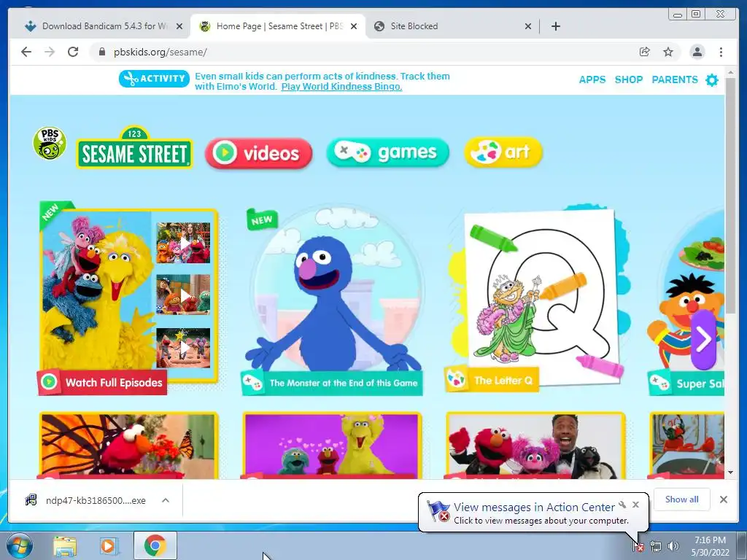Open Windows Explorer from taskbar
Screen dimensions: 747x560
pyautogui.click(x=65, y=545)
